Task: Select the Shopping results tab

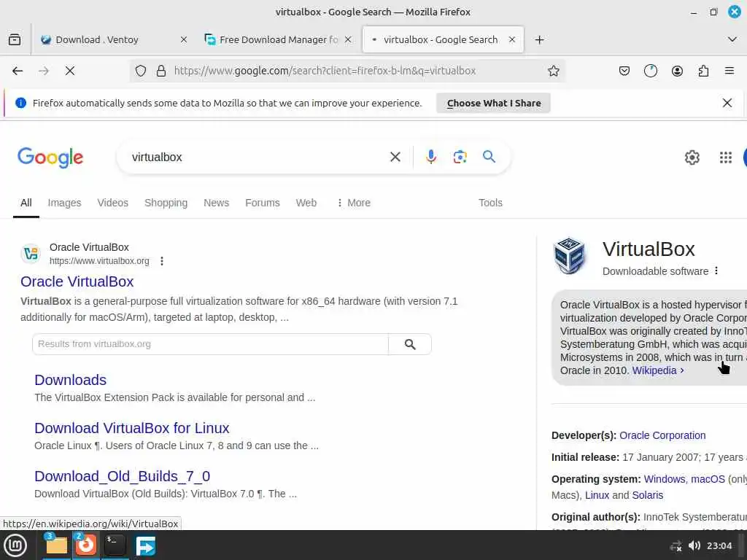Action: [x=166, y=203]
